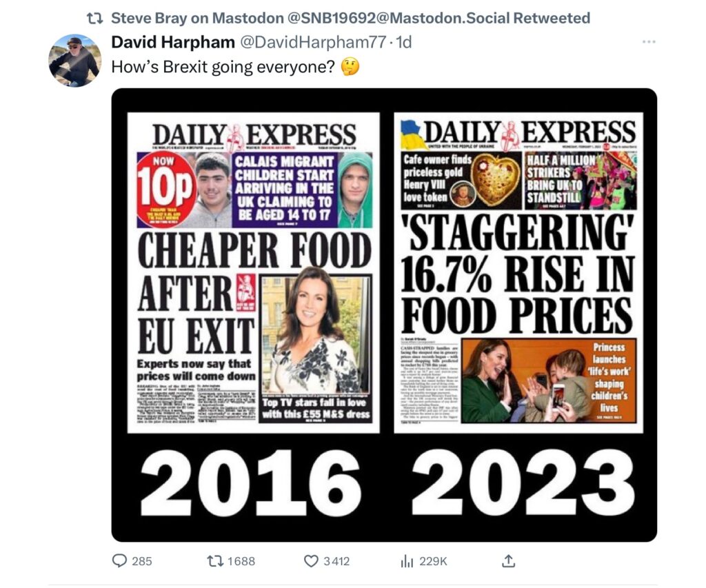Open David Harpham's profile avatar
The image size is (706, 588).
74,61
